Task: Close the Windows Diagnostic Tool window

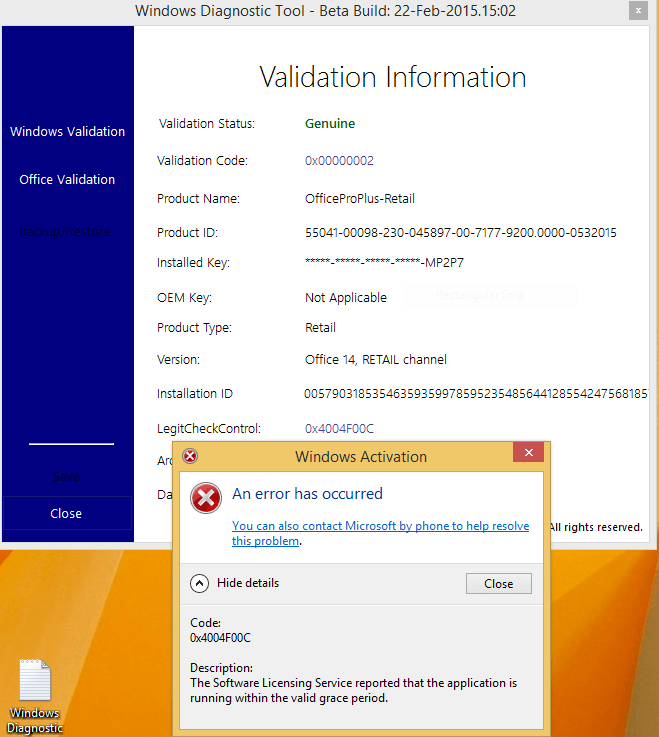Action: point(637,11)
